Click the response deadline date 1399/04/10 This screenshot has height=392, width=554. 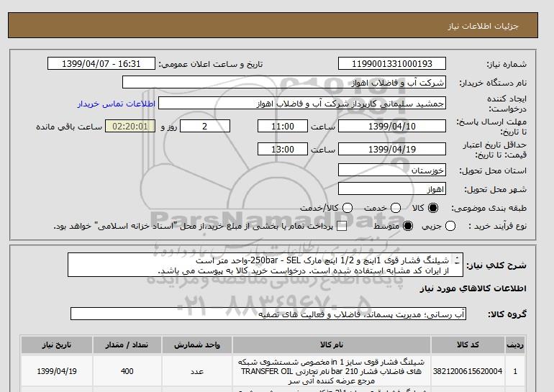[392, 126]
